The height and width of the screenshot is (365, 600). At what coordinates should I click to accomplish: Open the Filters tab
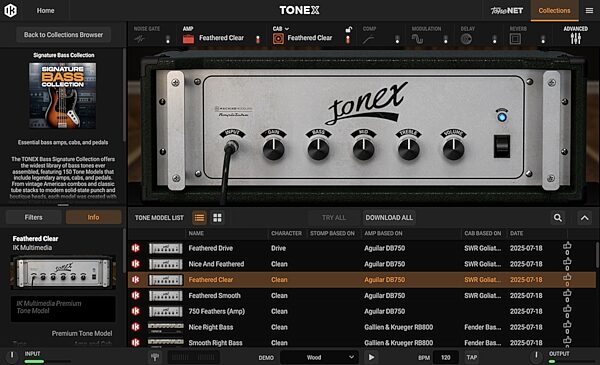34,217
